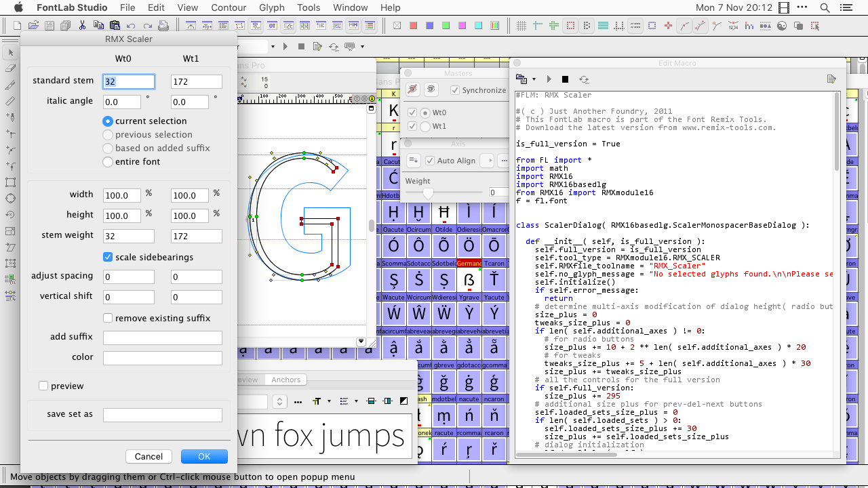Click the reload macro icon
This screenshot has width=868, height=488.
583,79
